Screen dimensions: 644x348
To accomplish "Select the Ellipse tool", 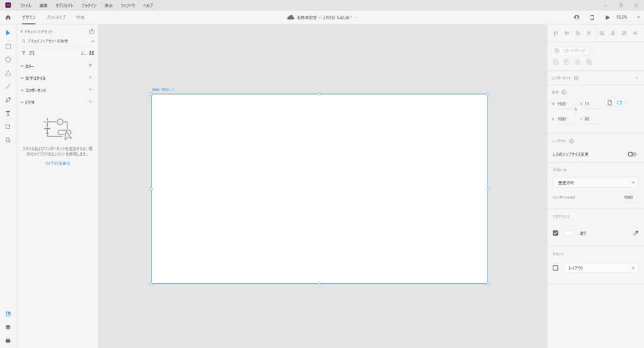I will [x=8, y=60].
